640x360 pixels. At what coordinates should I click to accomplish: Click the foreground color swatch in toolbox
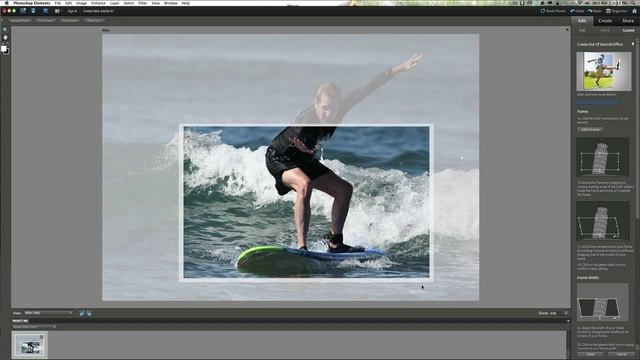tap(4, 48)
